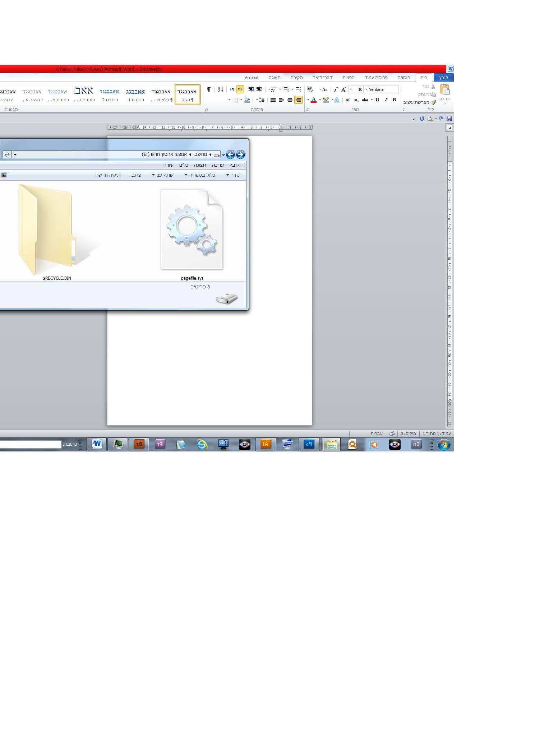Click the Clear Formatting eraser icon
The image size is (535, 756).
point(310,89)
